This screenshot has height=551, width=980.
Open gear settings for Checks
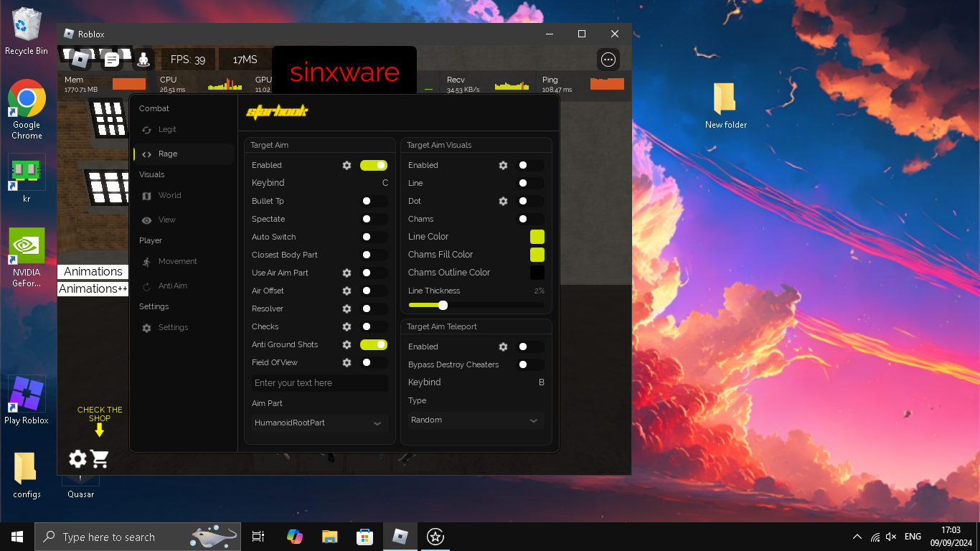point(347,326)
